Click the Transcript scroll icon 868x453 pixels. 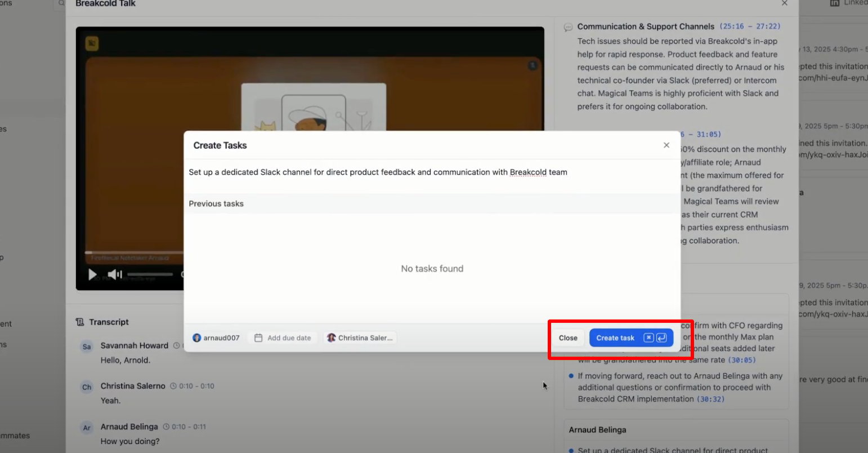click(80, 322)
